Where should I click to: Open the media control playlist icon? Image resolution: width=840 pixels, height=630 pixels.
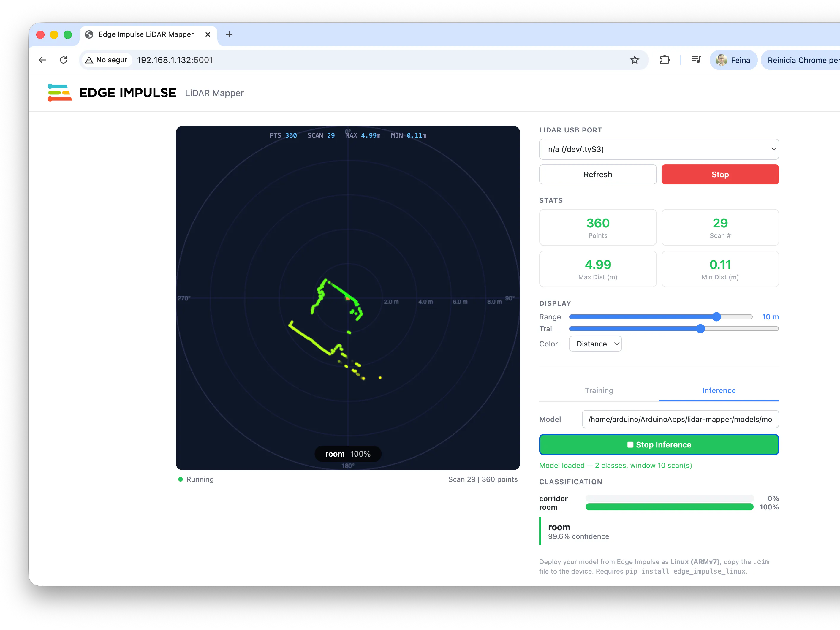(696, 60)
